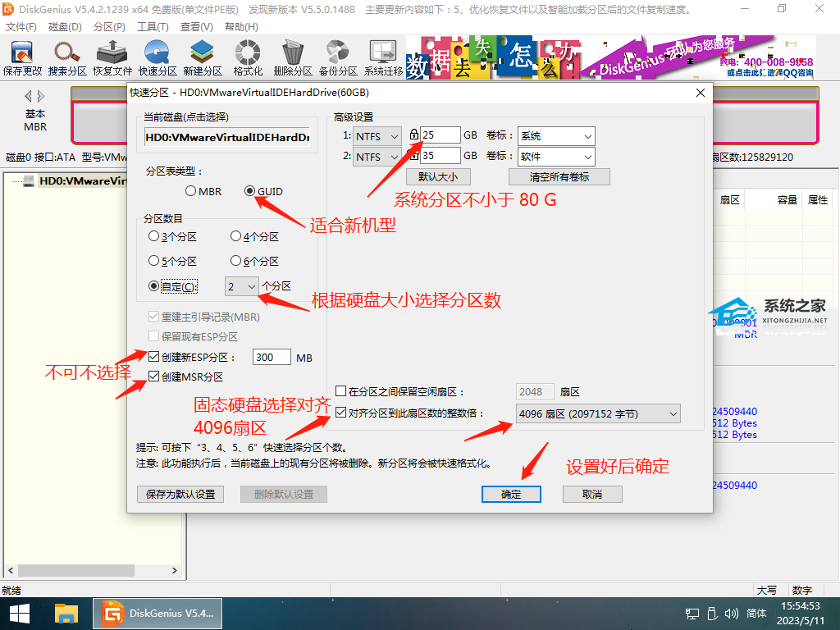The image size is (840, 630).
Task: Switch to the DiskGenius taskbar button
Action: [157, 614]
